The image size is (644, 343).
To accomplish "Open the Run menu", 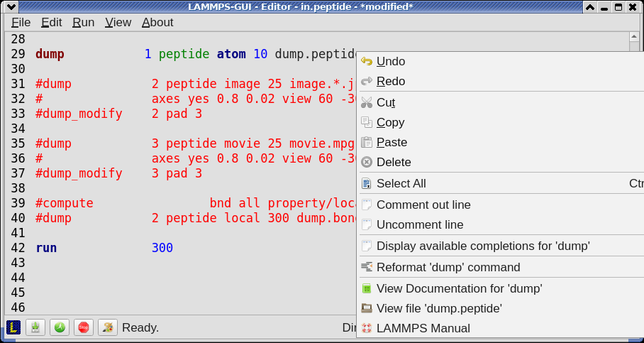I will [84, 22].
